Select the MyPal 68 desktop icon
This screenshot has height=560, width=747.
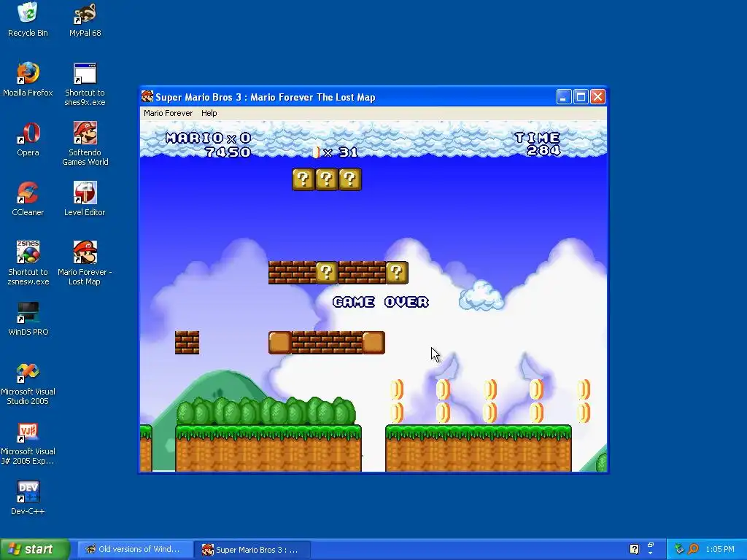pos(85,20)
